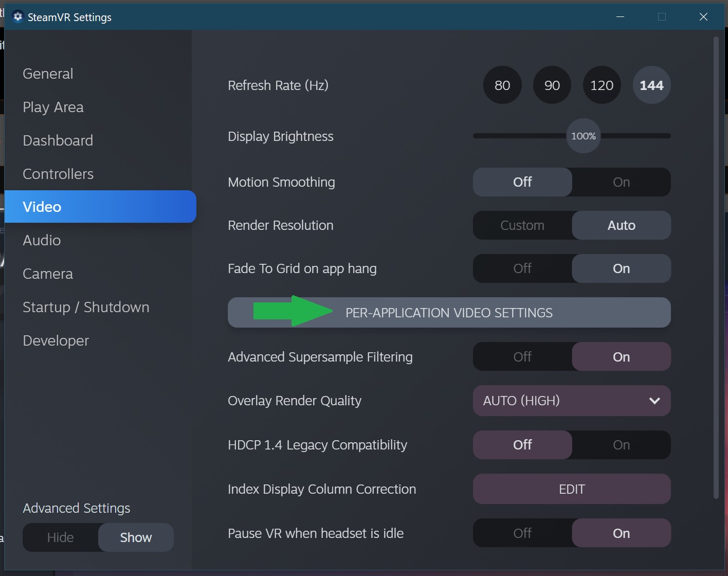Screen dimensions: 728x576
Task: Edit Index Display Column Correction
Action: [572, 489]
